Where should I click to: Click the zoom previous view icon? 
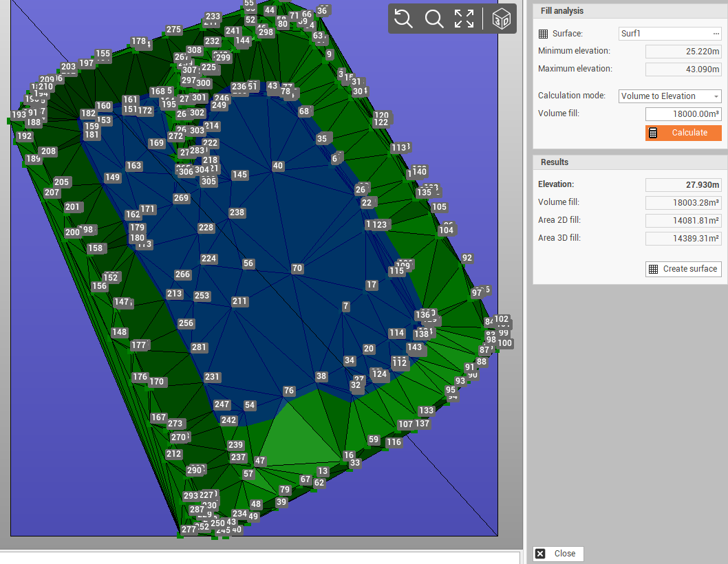404,19
